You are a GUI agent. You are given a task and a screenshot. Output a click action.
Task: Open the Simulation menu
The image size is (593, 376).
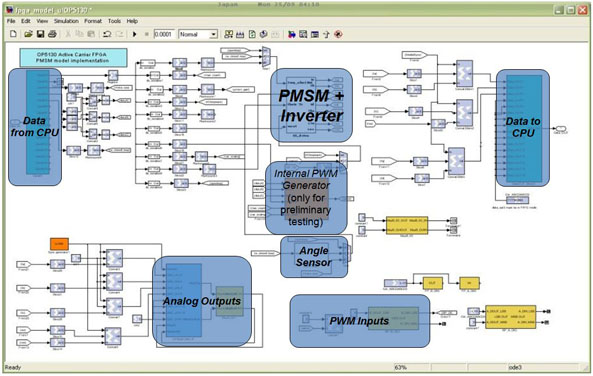coord(66,21)
